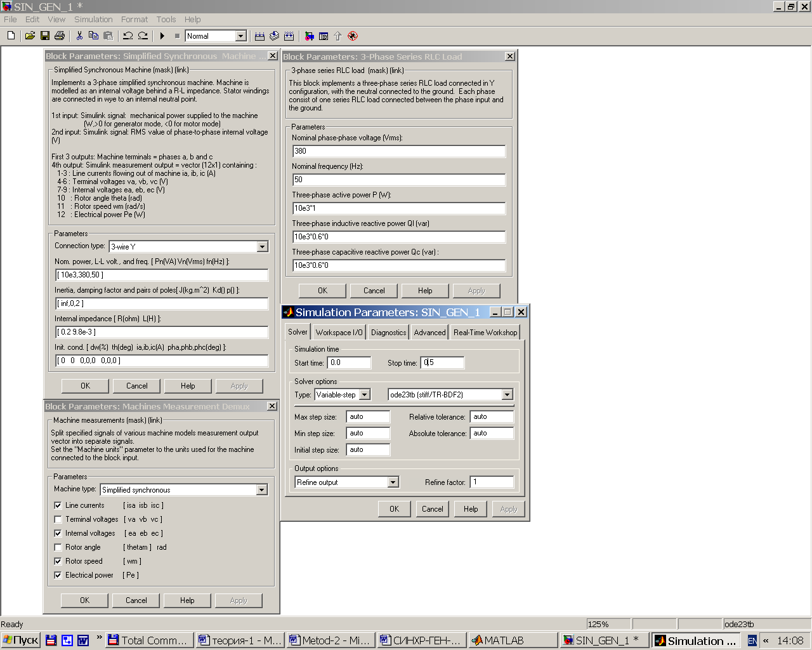Click Nominal phase-phase voltage field
This screenshot has height=650, width=812.
399,151
